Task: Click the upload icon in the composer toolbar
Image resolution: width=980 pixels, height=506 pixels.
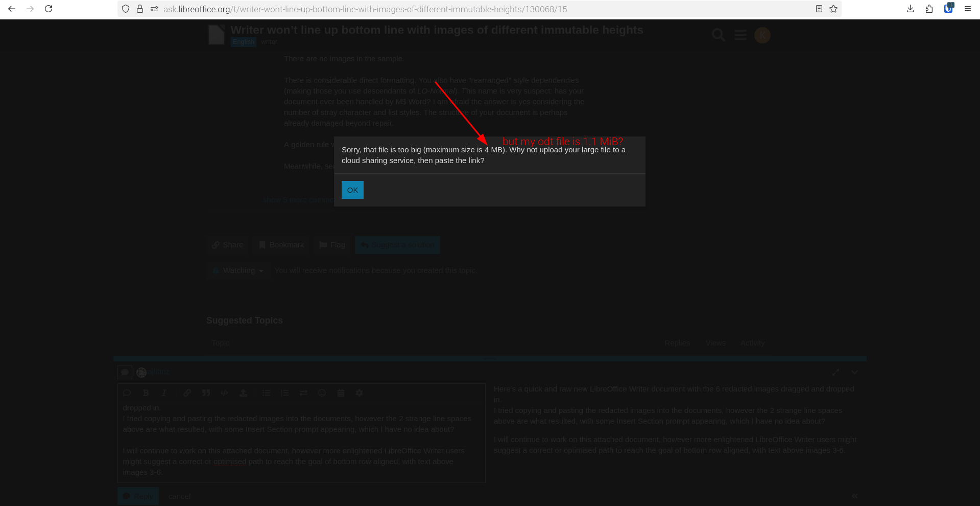Action: click(x=243, y=393)
